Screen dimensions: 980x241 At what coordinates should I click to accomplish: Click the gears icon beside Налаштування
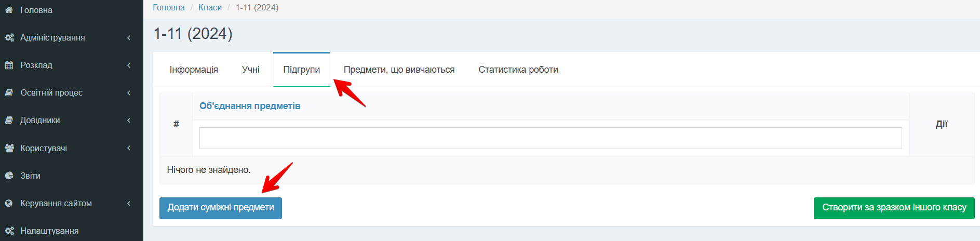point(9,231)
